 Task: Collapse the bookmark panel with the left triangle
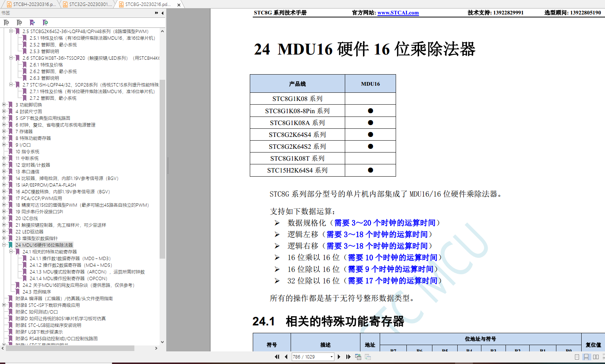(162, 13)
